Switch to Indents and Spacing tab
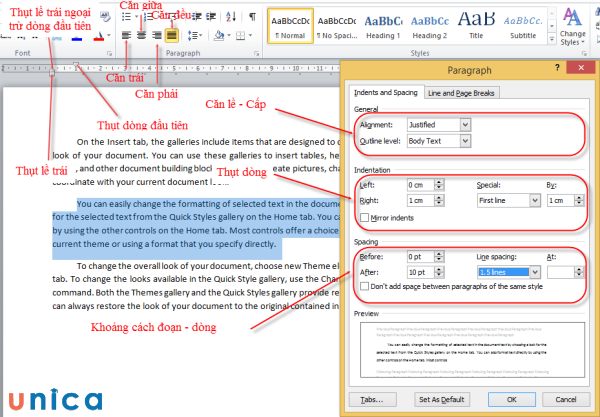 [x=385, y=93]
